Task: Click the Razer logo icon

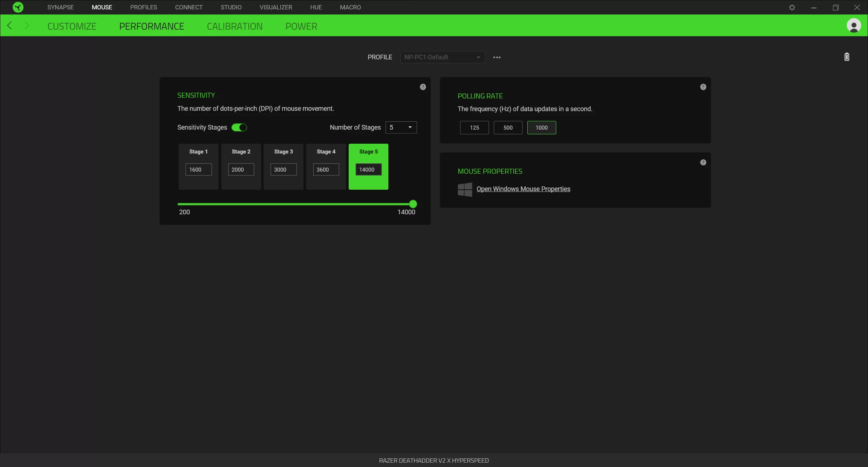Action: point(18,7)
